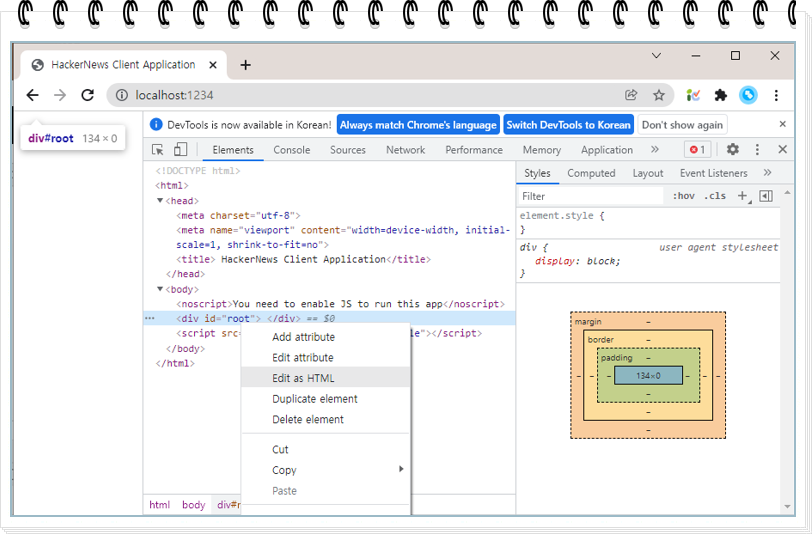Viewport: 812px width, 534px height.
Task: Click the 134×0 content box
Action: (x=648, y=376)
